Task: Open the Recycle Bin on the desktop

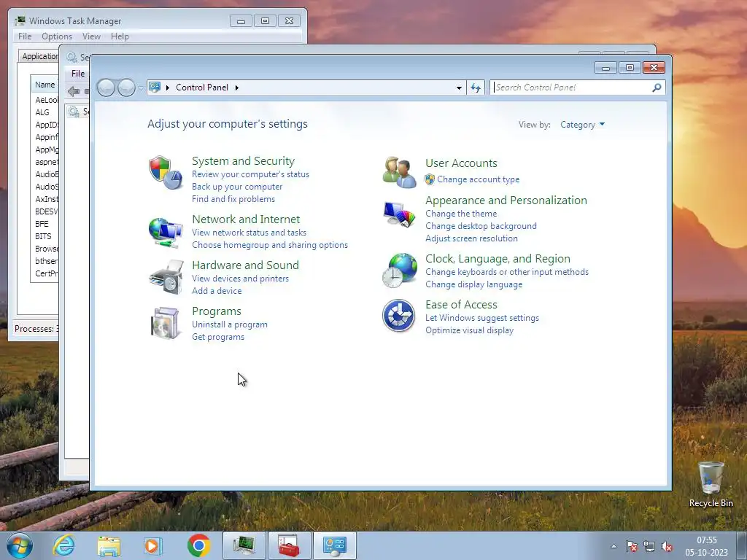Action: click(x=711, y=484)
